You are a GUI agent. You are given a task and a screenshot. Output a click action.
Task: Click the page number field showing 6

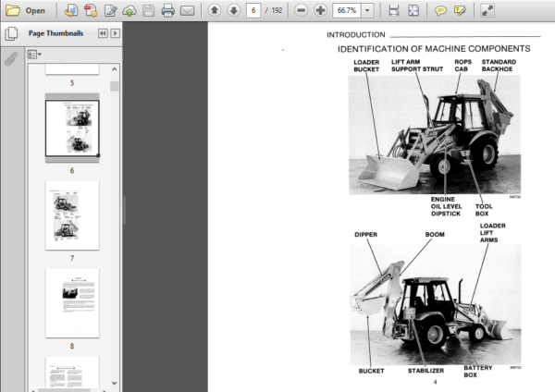click(x=253, y=10)
